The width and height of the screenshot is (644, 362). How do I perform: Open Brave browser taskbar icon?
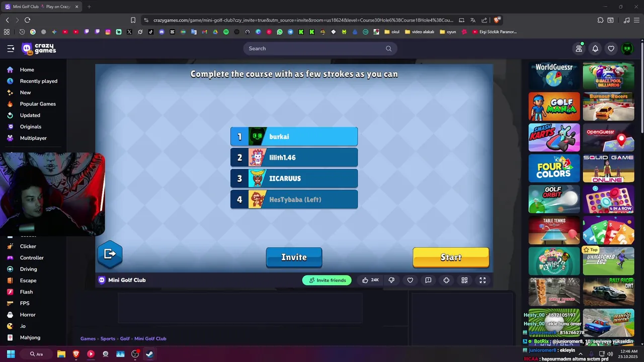(x=76, y=354)
